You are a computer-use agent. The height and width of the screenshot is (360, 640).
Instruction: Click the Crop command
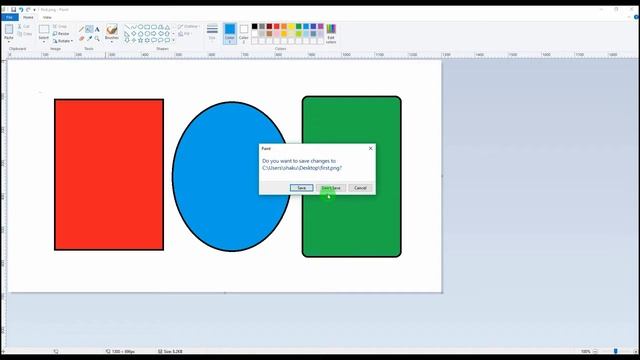point(60,26)
